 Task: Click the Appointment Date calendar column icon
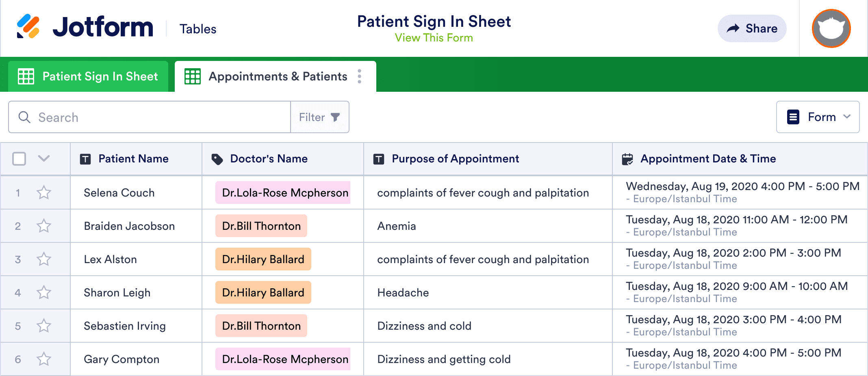[627, 159]
